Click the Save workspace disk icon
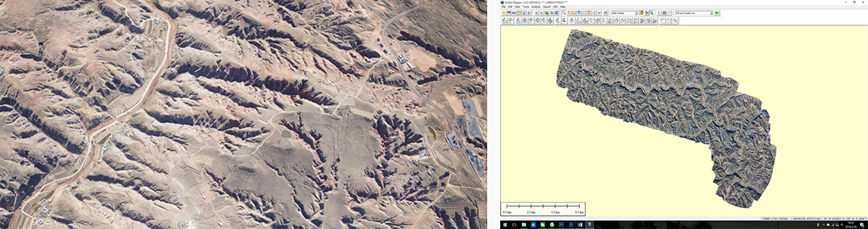Image resolution: width=868 pixels, height=229 pixels. (509, 13)
